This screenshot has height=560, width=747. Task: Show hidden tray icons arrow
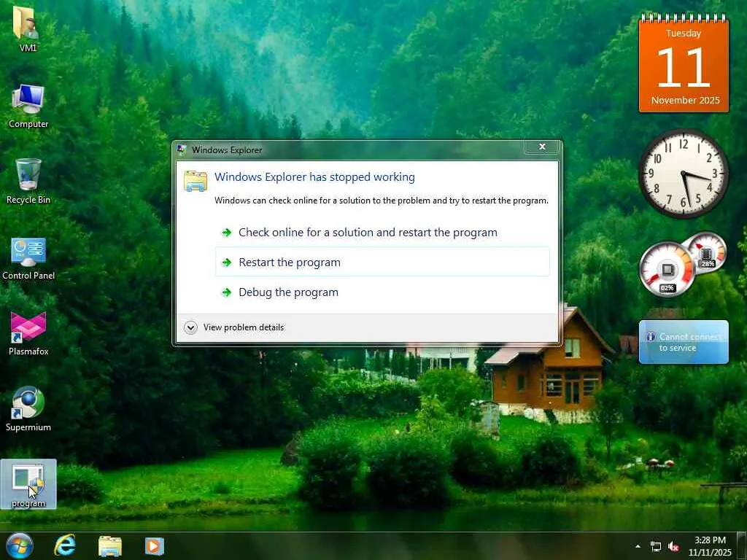tap(638, 546)
